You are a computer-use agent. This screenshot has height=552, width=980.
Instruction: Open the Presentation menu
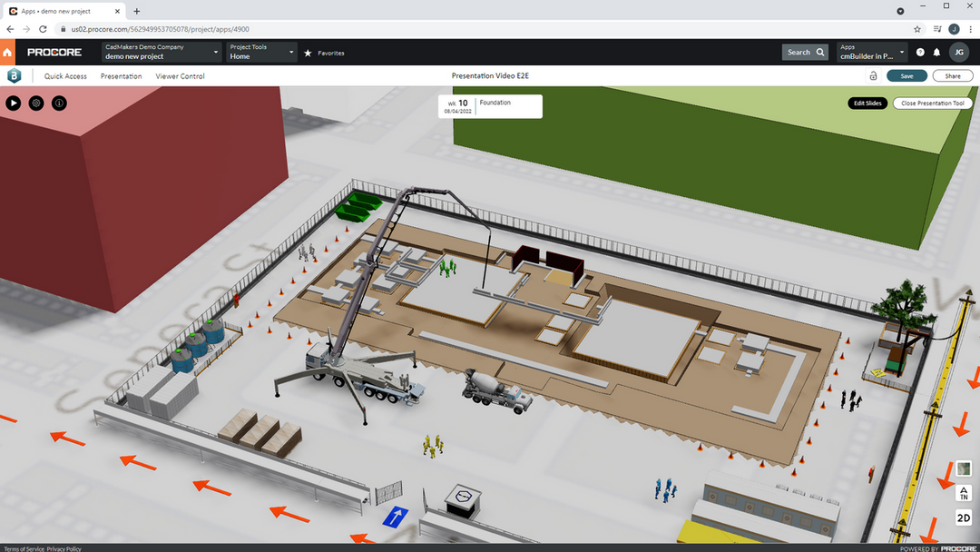pos(121,75)
